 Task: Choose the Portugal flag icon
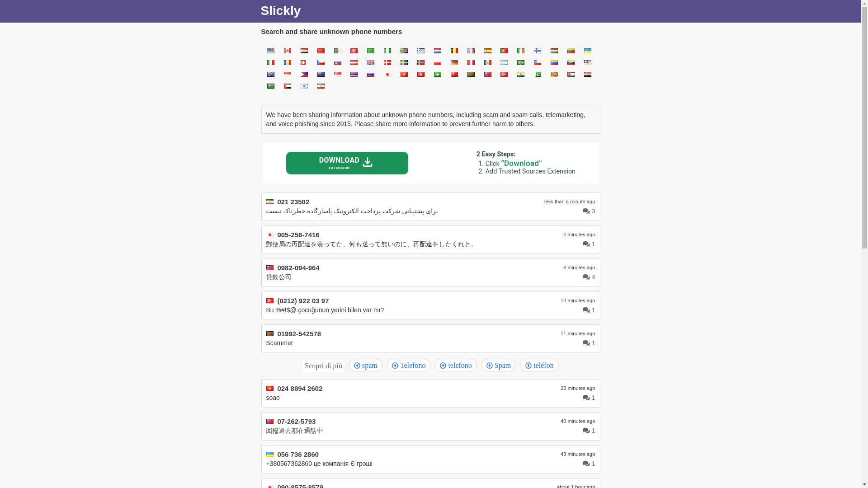504,51
